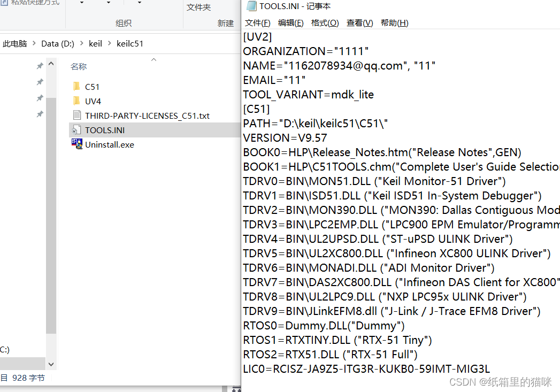Select Uninstall.exe file name

coord(110,144)
